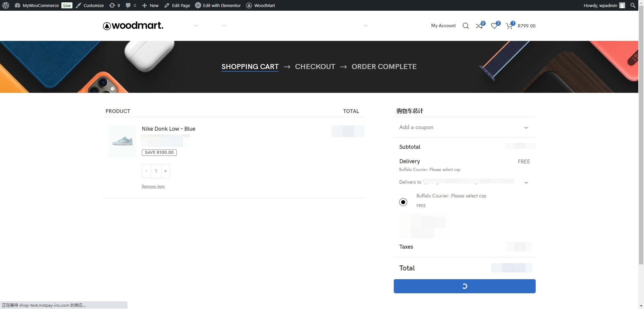Decrease quantity with minus button

(x=146, y=171)
